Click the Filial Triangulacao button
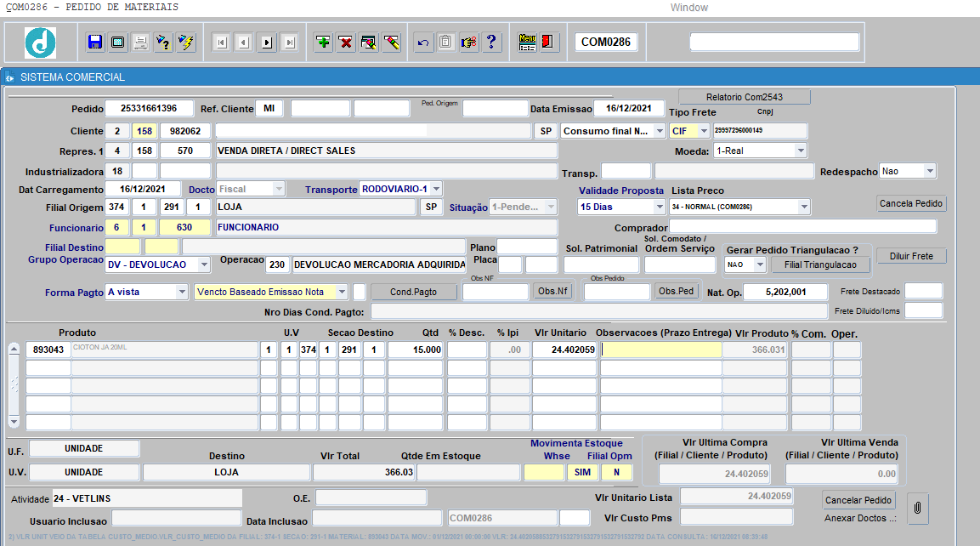 [820, 264]
